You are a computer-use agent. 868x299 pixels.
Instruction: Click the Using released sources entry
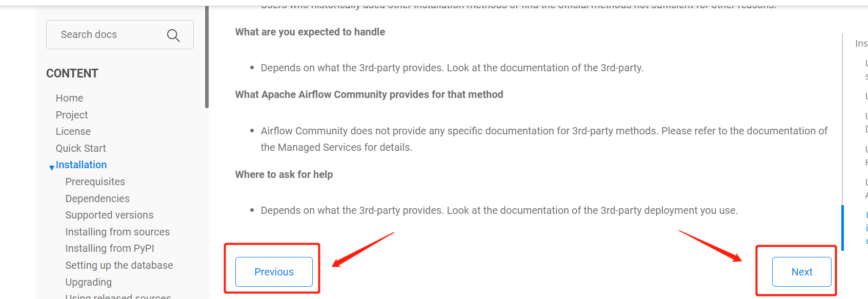click(118, 296)
